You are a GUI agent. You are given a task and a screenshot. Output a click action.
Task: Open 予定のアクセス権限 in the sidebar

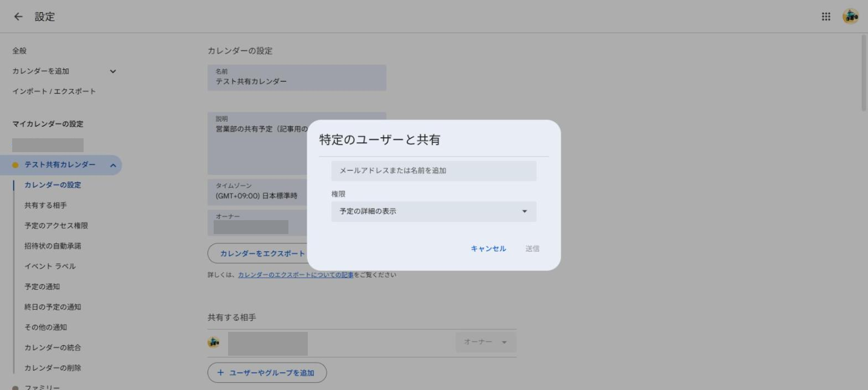pyautogui.click(x=56, y=226)
